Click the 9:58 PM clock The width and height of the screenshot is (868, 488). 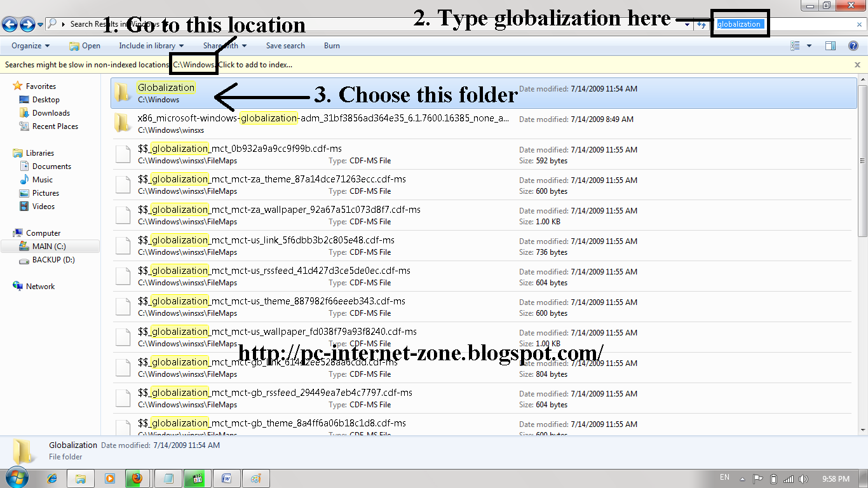click(835, 479)
